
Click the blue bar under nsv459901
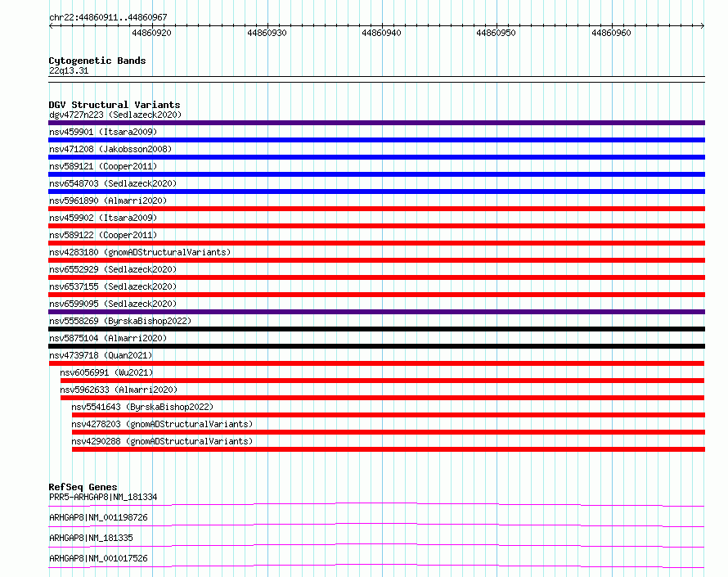coord(376,140)
